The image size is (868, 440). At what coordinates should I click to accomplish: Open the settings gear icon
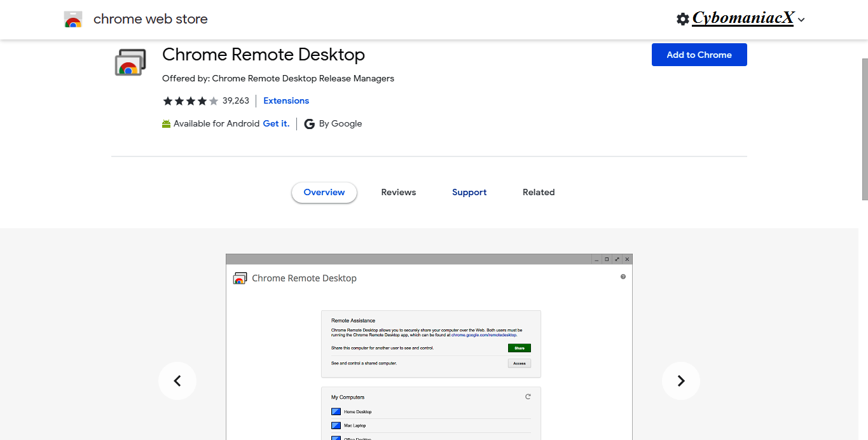[683, 19]
